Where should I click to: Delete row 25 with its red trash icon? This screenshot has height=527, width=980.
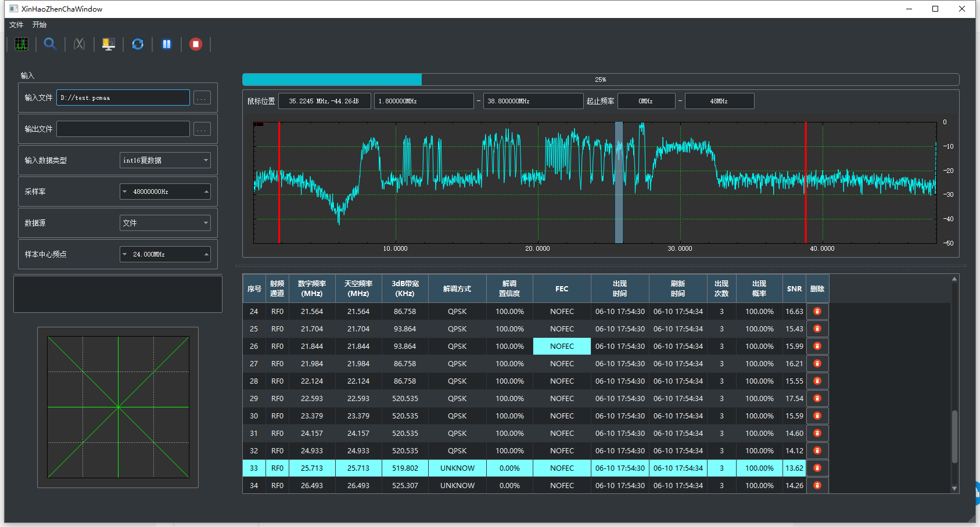point(817,329)
